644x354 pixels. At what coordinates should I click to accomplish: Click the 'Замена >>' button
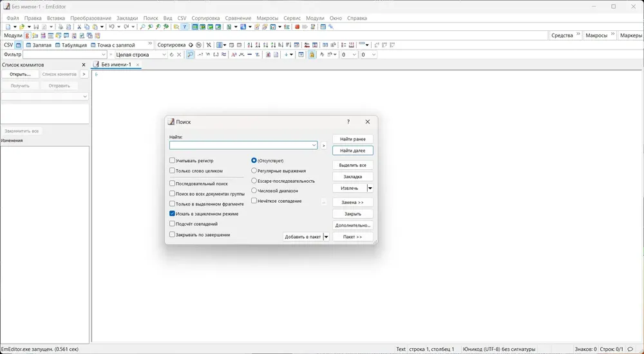pyautogui.click(x=352, y=202)
